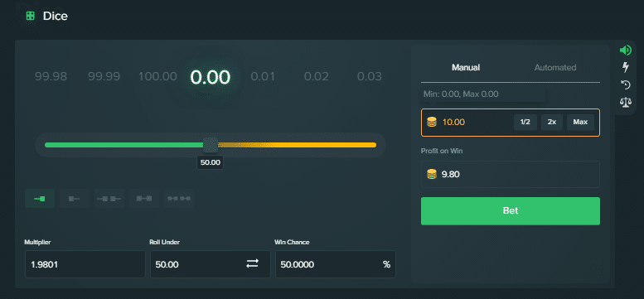Image resolution: width=644 pixels, height=299 pixels.
Task: Click the 99.99 value in the roll strip
Action: 104,77
